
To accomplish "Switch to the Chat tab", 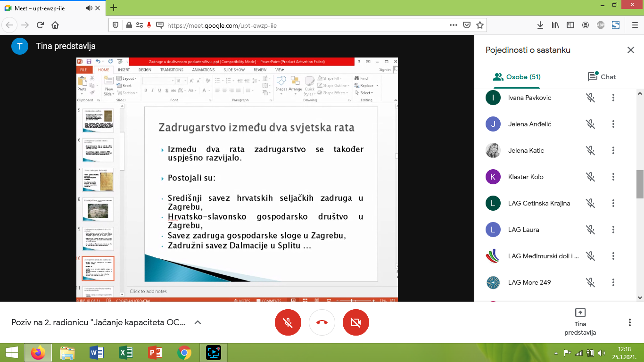I will pos(602,77).
